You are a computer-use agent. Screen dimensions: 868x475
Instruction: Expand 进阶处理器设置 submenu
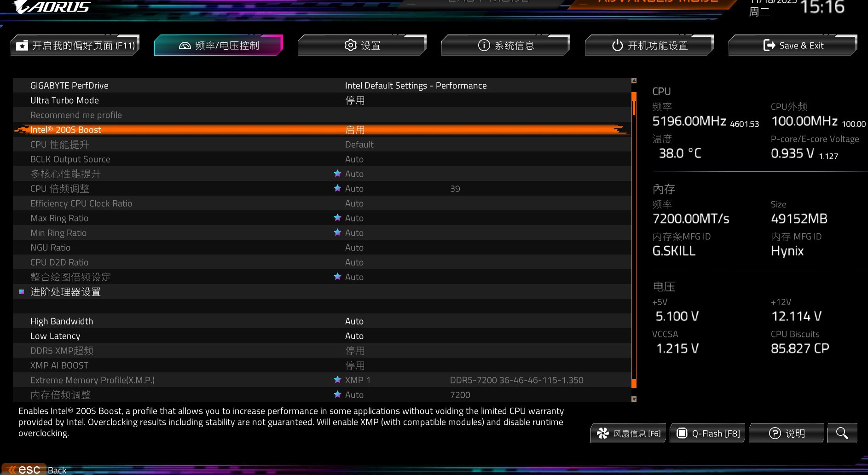pyautogui.click(x=65, y=291)
